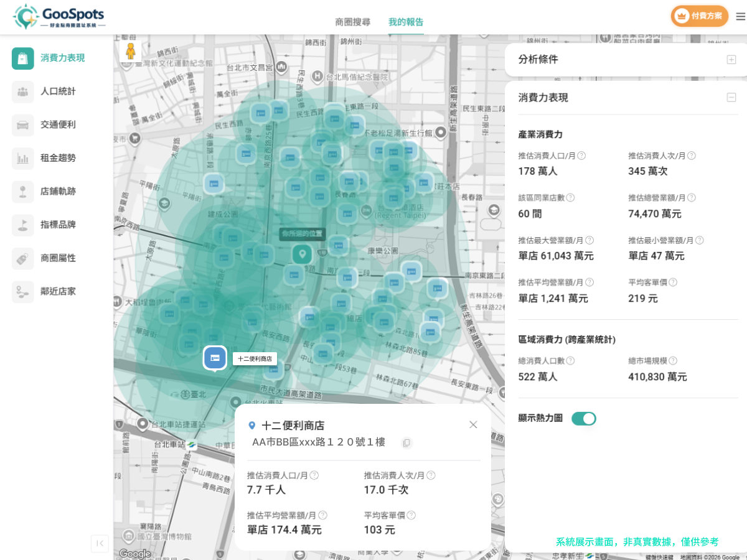The height and width of the screenshot is (560, 747).
Task: Open the 租金趨勢 sidebar section
Action: pos(44,158)
